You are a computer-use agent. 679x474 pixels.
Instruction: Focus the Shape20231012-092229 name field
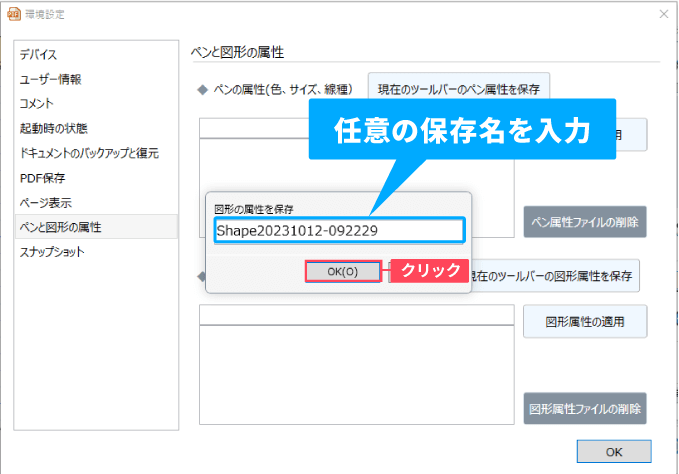click(338, 230)
